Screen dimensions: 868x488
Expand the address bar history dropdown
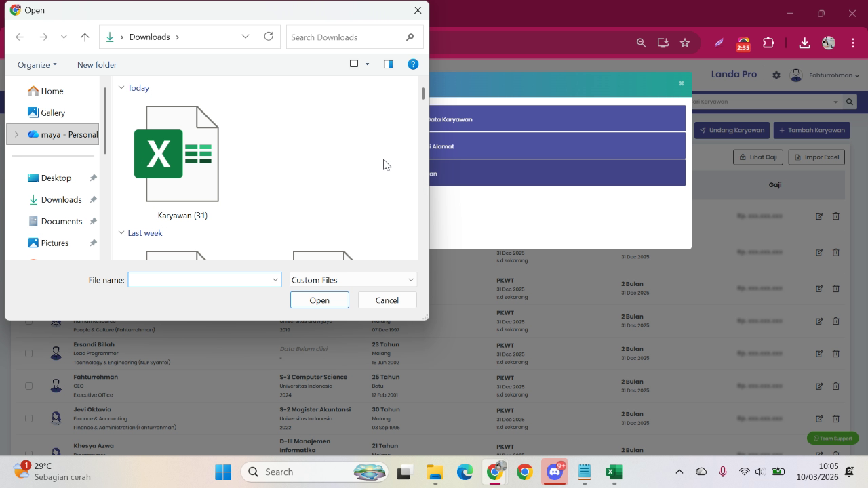[x=245, y=37]
